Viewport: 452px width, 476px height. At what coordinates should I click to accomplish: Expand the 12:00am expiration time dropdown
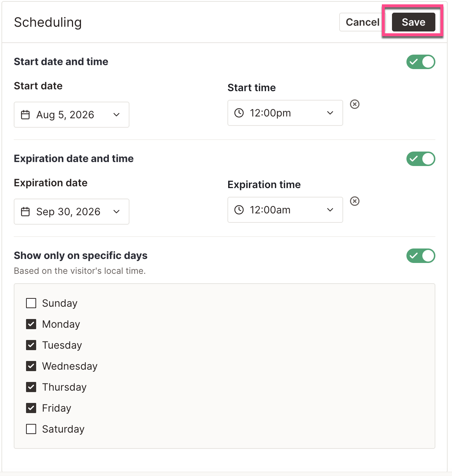(285, 210)
